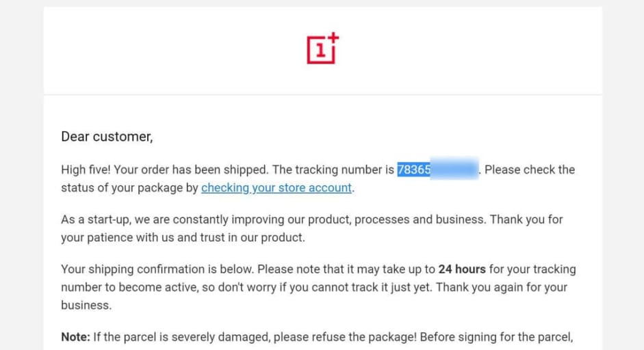Image resolution: width=644 pixels, height=350 pixels.
Task: Click 'Please check the' after the tracking number
Action: pos(530,170)
